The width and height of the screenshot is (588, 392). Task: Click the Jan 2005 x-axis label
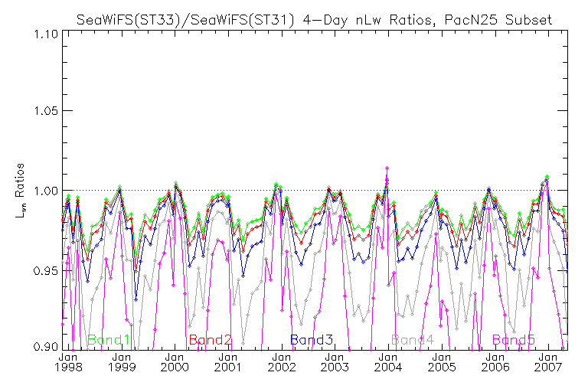click(442, 362)
